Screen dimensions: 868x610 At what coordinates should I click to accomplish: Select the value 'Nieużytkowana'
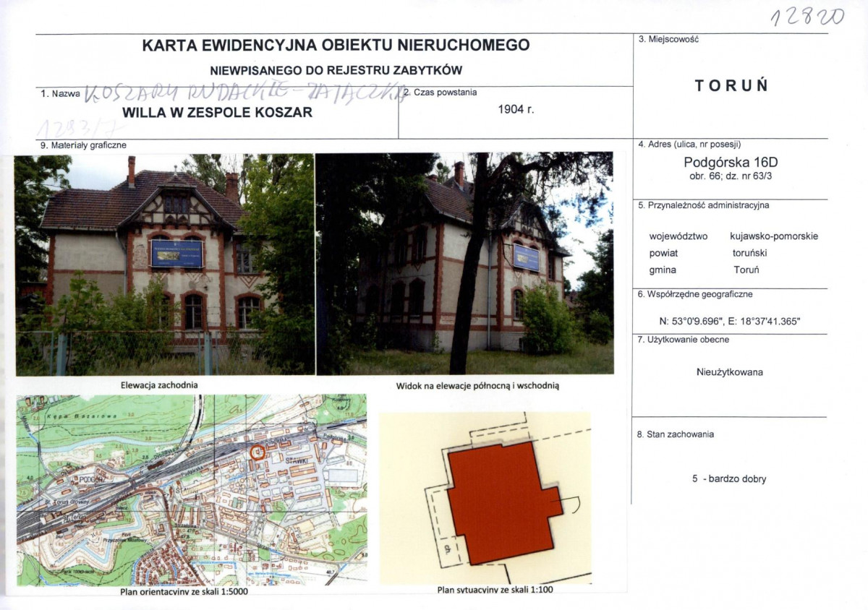click(x=730, y=372)
